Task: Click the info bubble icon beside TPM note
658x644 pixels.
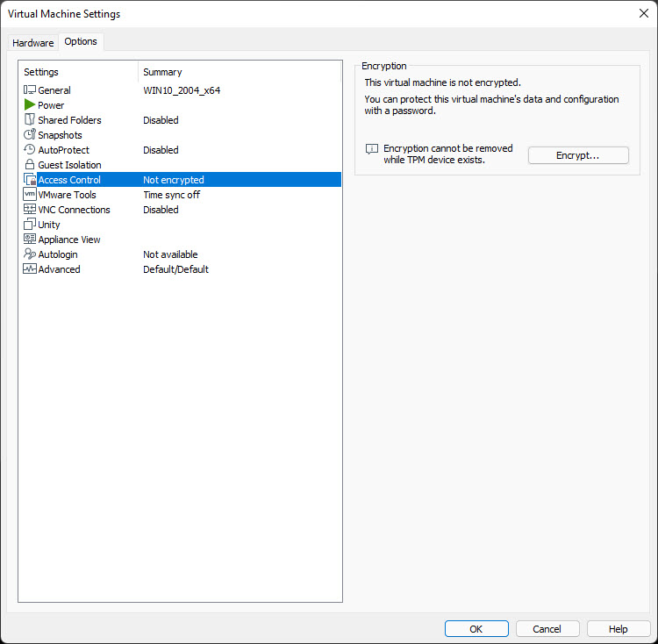Action: pos(372,149)
